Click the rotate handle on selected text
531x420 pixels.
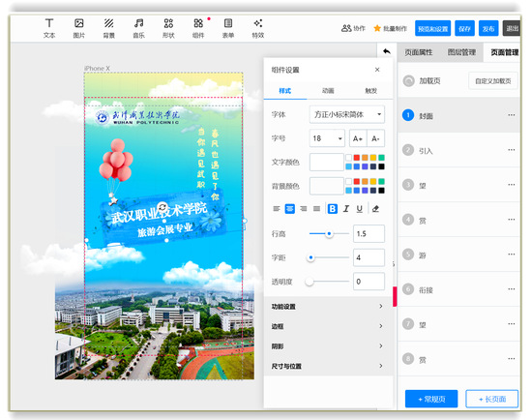click(162, 207)
